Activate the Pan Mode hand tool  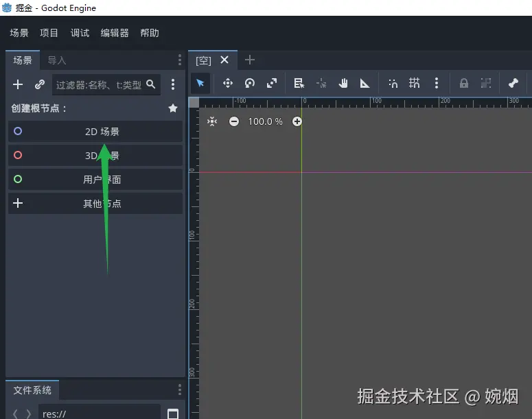click(343, 83)
